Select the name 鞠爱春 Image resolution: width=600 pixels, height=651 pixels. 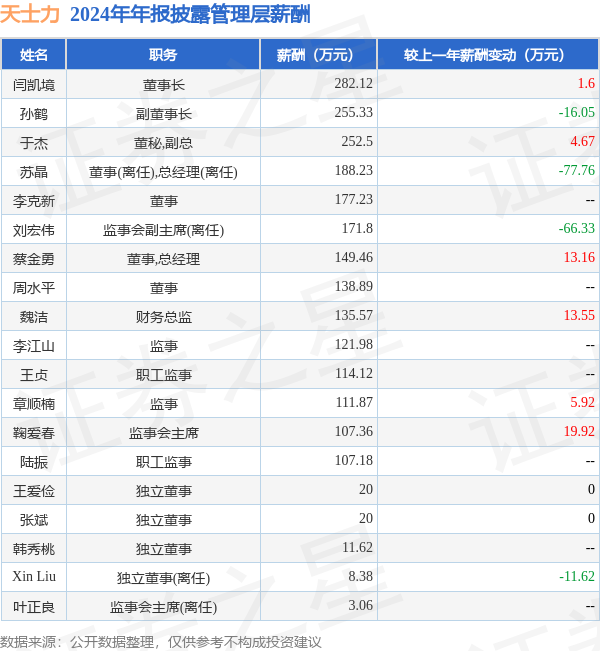tap(34, 433)
